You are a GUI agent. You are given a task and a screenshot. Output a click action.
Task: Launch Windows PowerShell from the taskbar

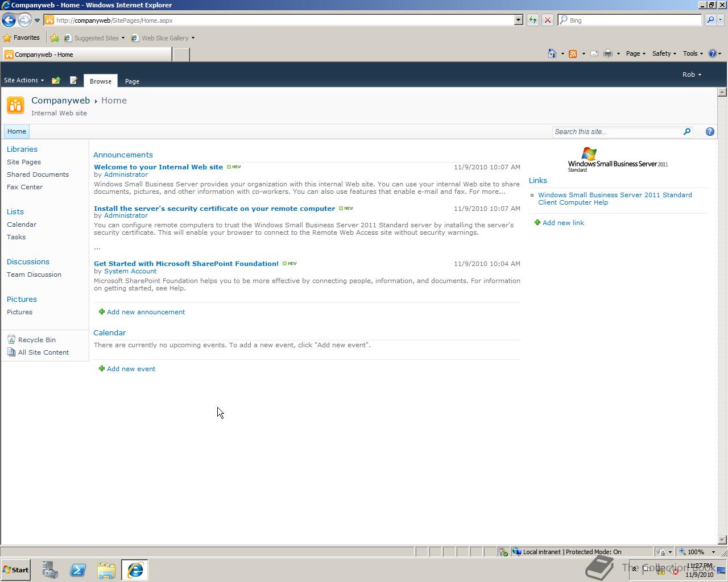point(78,570)
